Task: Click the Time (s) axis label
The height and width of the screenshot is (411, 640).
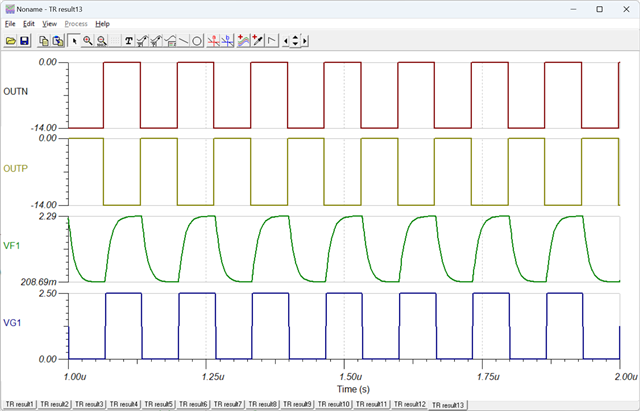Action: coord(353,389)
